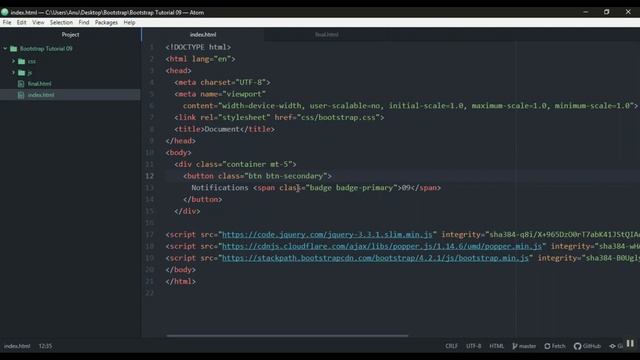Viewport: 640px width, 360px height.
Task: Open the File menu
Action: click(7, 22)
